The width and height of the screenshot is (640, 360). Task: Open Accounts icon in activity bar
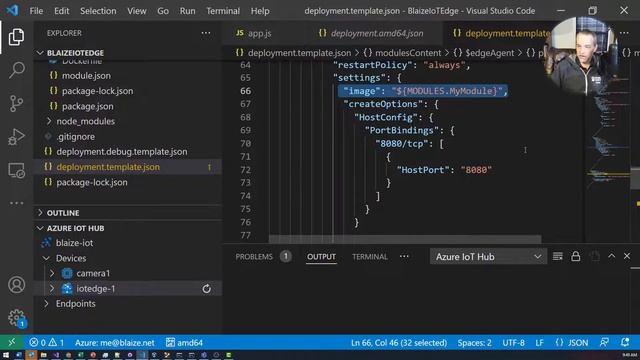[16, 284]
